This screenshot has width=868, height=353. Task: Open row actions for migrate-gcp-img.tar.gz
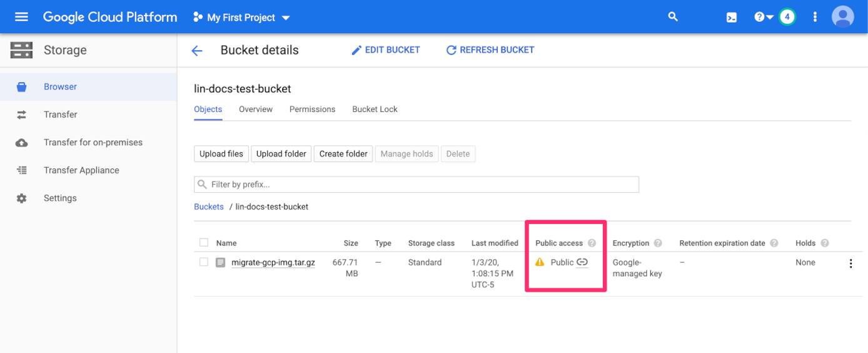pyautogui.click(x=850, y=263)
